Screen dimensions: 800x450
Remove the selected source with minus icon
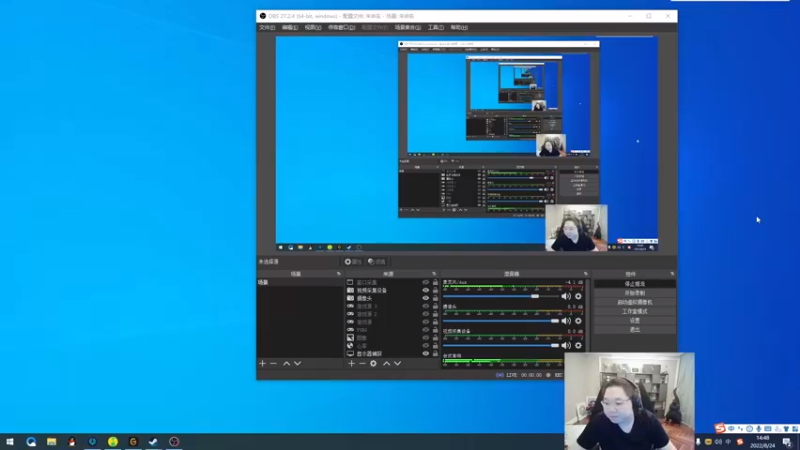(x=362, y=363)
